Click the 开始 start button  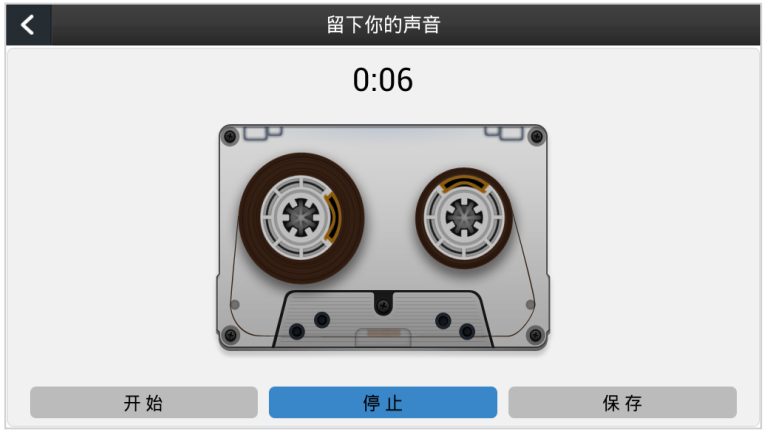[x=144, y=403]
